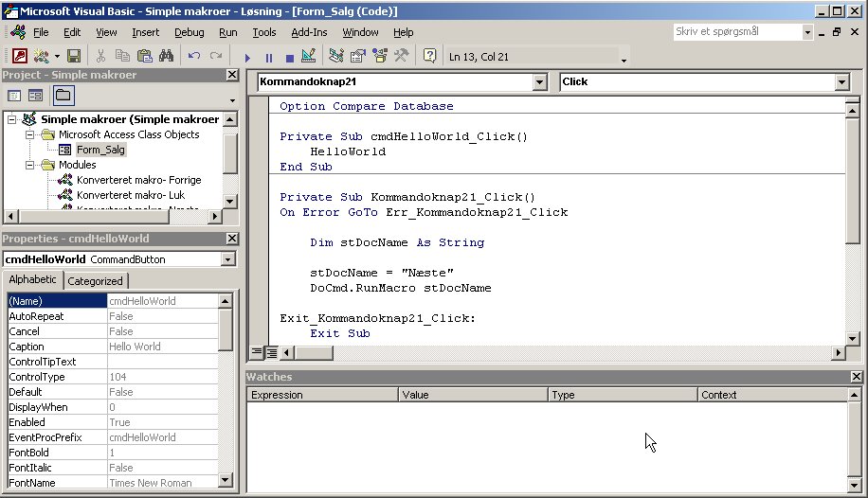The height and width of the screenshot is (498, 868).
Task: Toggle Design Mode icon
Action: pos(309,56)
